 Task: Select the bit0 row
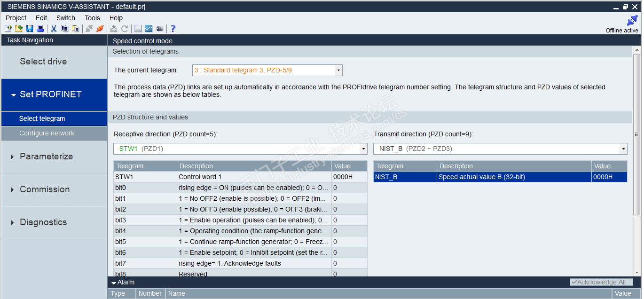[x=240, y=188]
